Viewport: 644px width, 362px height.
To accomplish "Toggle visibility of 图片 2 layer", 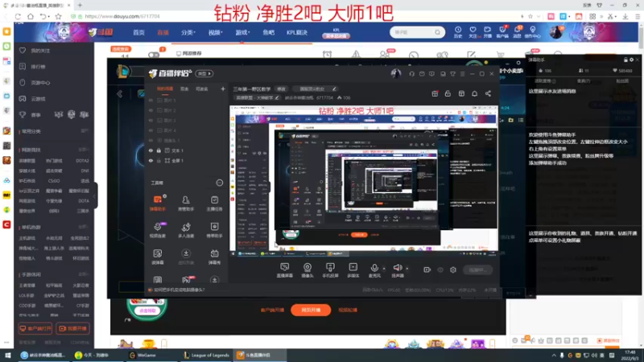I will 151,110.
